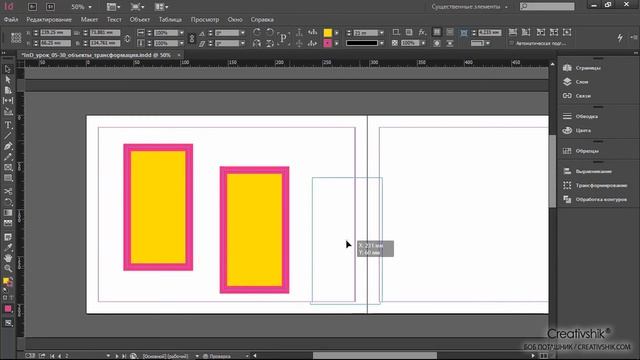Click the yellow fill swatch in control bar
Screen dimensions: 640x360
pyautogui.click(x=328, y=33)
